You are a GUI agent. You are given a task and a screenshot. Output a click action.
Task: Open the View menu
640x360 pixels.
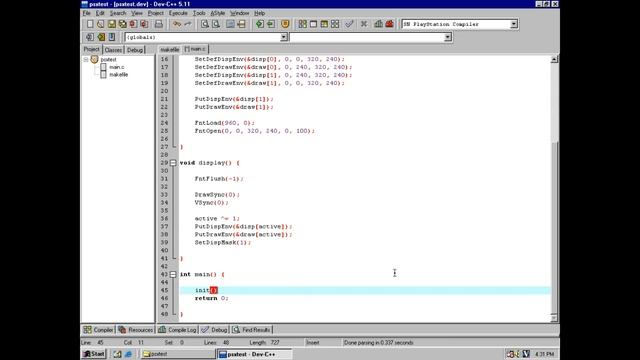tap(137, 13)
